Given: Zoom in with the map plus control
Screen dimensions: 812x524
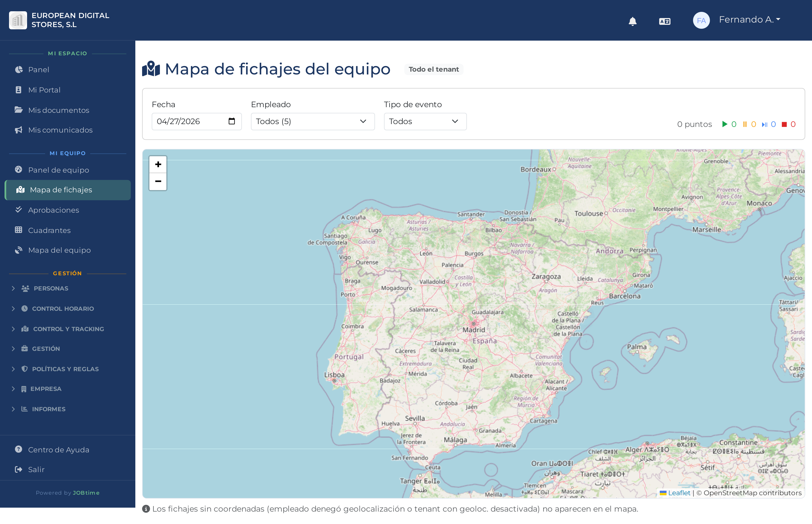Looking at the screenshot, I should point(158,164).
